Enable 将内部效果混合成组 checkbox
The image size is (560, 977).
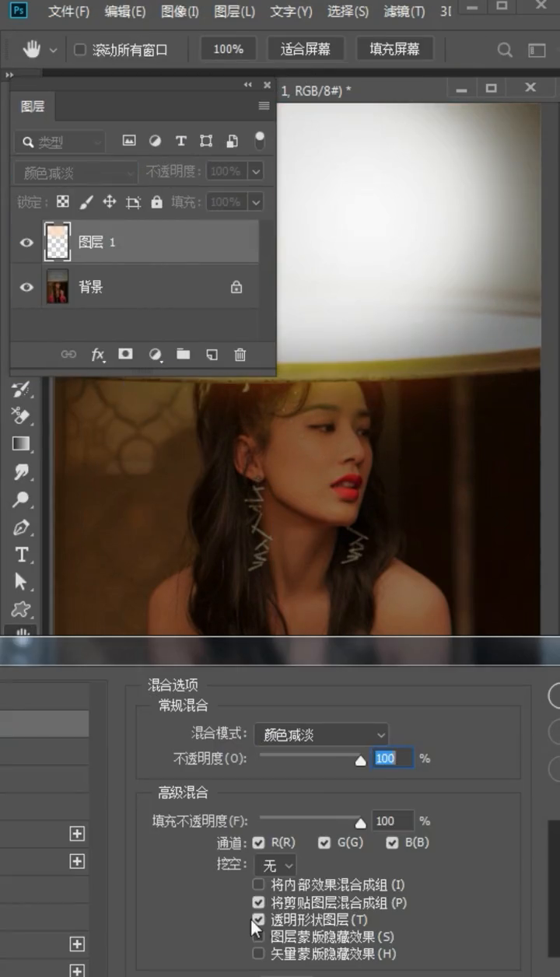(258, 884)
